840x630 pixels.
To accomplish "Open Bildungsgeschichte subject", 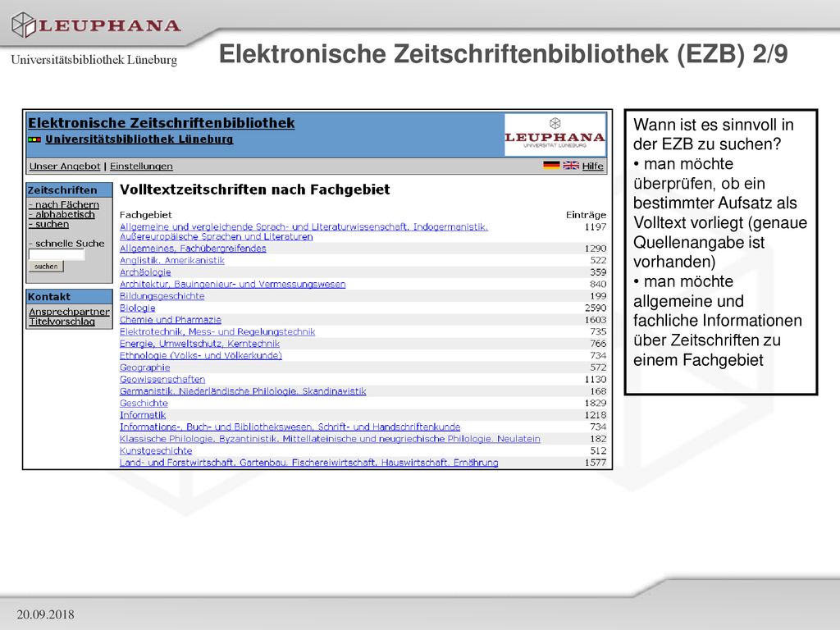I will pyautogui.click(x=162, y=295).
